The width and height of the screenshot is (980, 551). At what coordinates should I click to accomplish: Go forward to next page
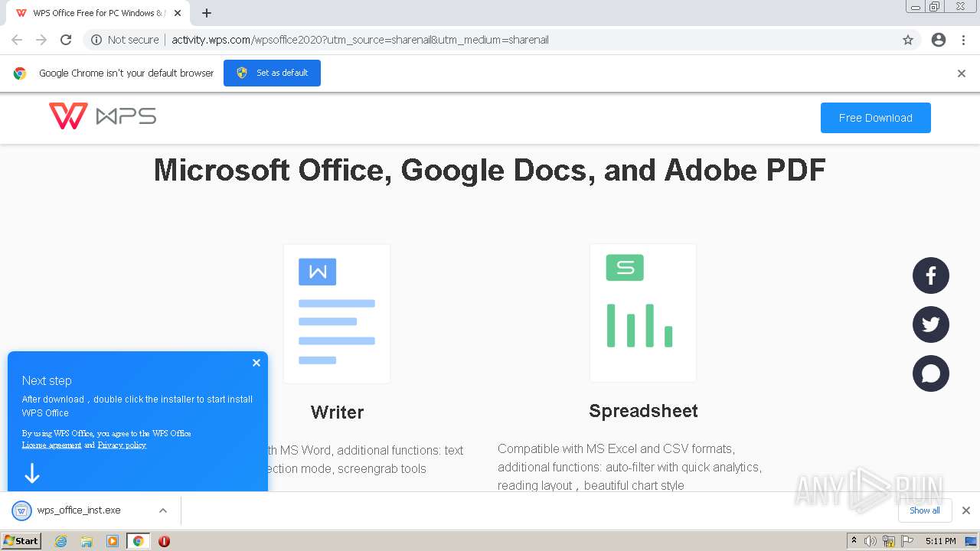pyautogui.click(x=41, y=40)
